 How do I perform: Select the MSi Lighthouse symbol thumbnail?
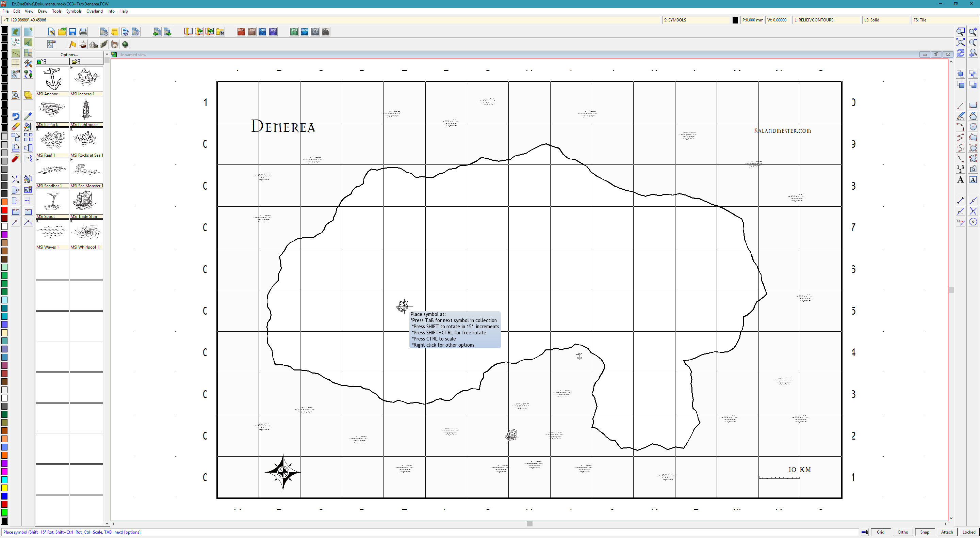coord(86,110)
